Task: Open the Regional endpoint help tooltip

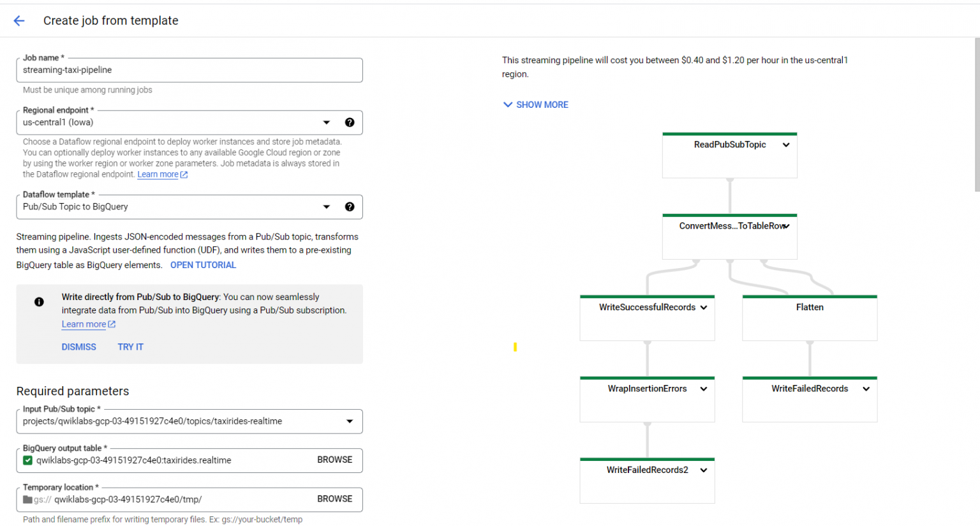Action: (350, 122)
